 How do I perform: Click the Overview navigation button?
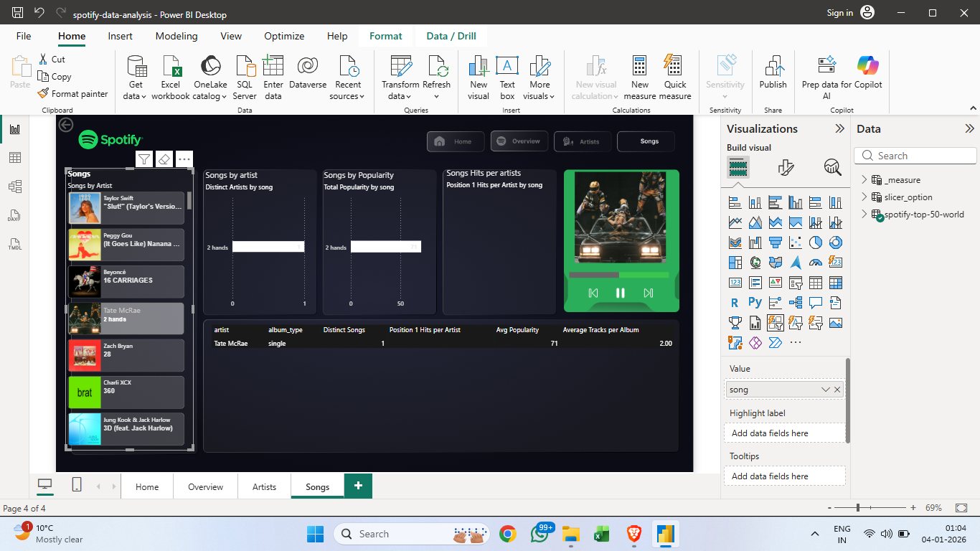tap(519, 141)
